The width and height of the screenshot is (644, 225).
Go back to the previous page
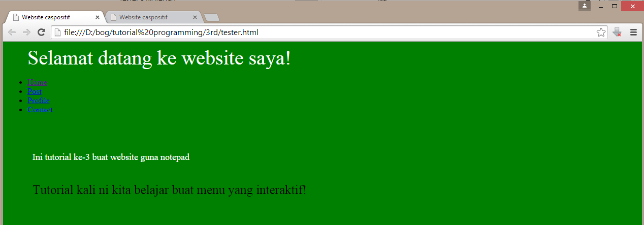[12, 33]
